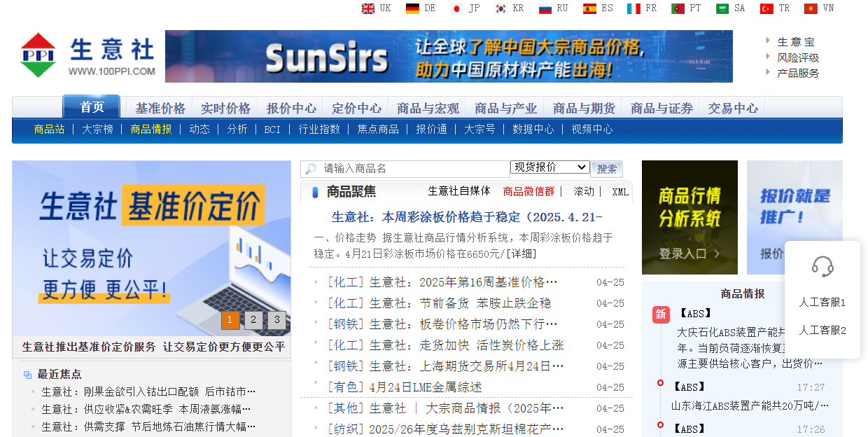Pick the Spanish ES flag icon
The height and width of the screenshot is (437, 868).
coord(589,8)
